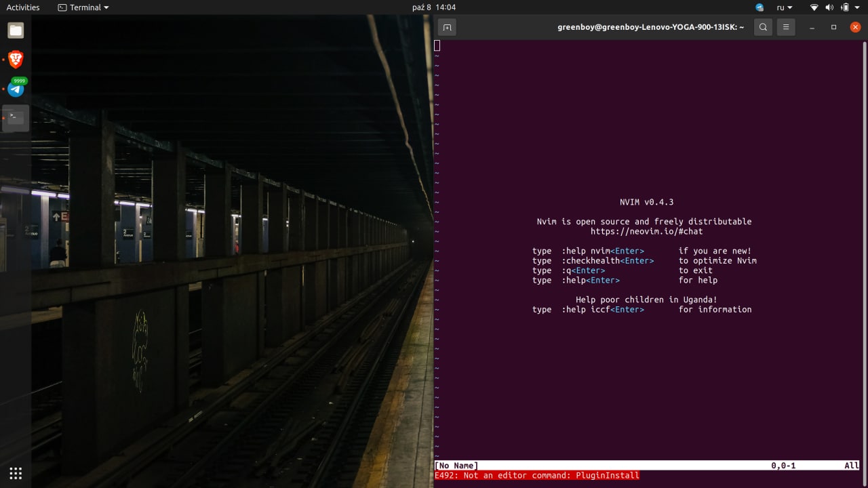Click the E492 error message line
The width and height of the screenshot is (868, 488).
click(537, 476)
